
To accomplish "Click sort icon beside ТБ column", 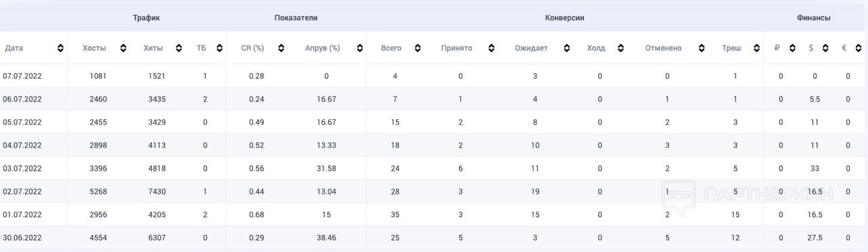I will [219, 48].
